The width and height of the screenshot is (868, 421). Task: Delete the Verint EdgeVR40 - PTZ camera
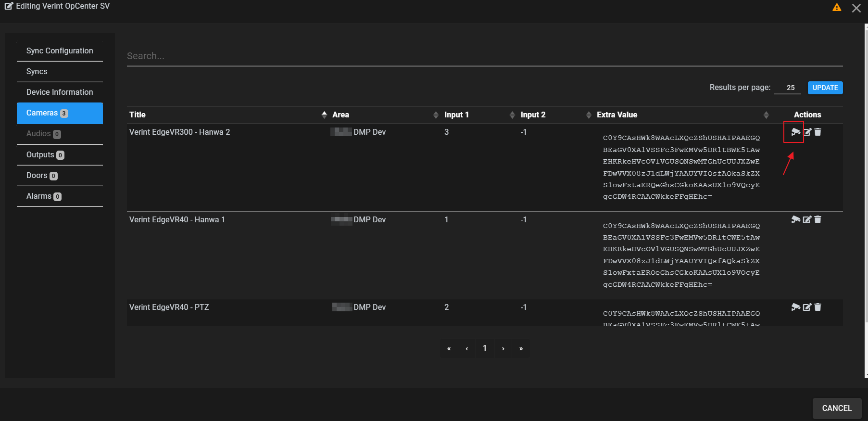click(818, 307)
